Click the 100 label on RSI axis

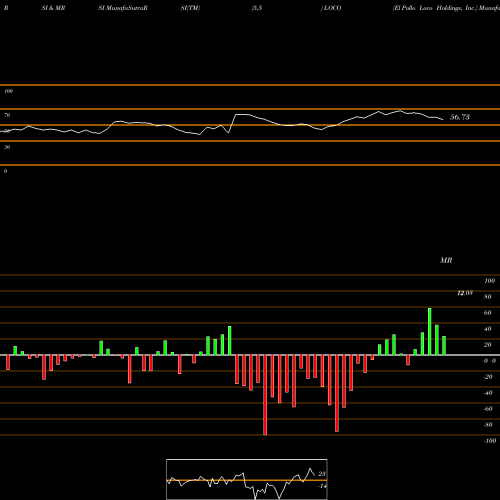coord(9,91)
